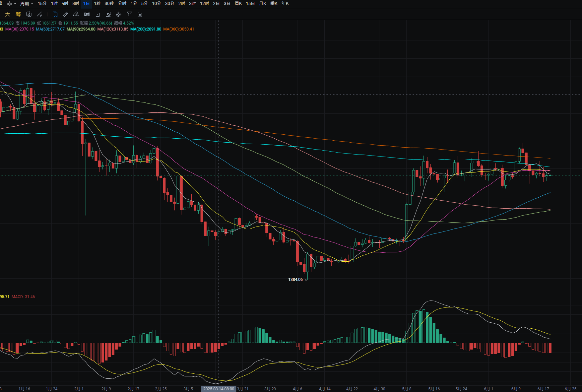
Task: Switch to the 4时 timeframe
Action: coord(65,4)
